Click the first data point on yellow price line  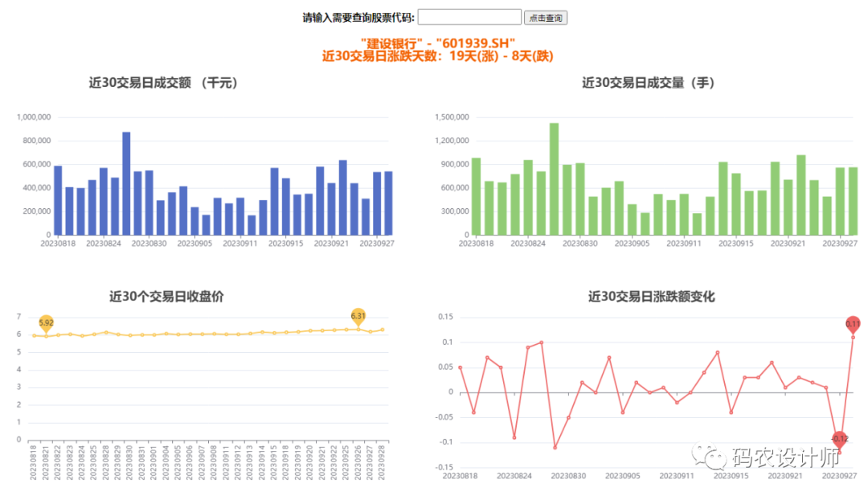34,335
